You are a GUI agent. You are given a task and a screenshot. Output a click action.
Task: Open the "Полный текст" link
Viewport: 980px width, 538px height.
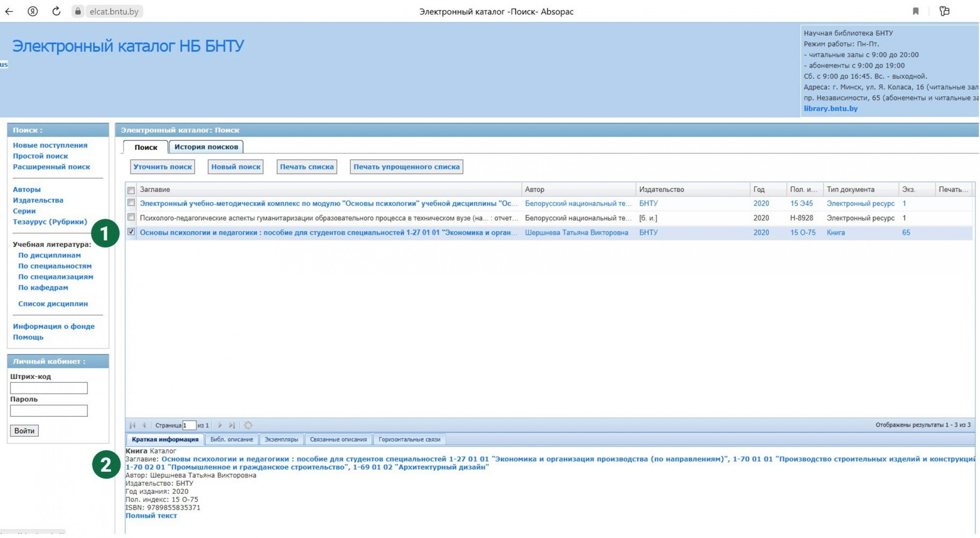(x=151, y=516)
